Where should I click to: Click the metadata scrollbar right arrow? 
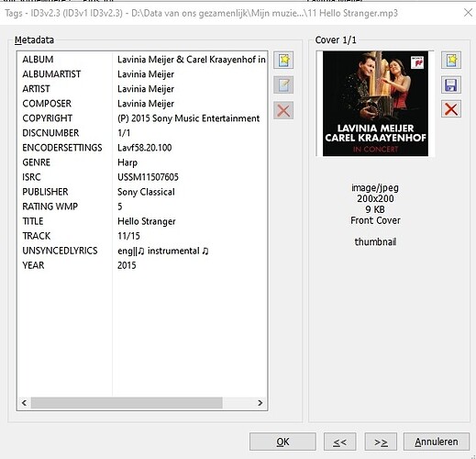(x=260, y=403)
